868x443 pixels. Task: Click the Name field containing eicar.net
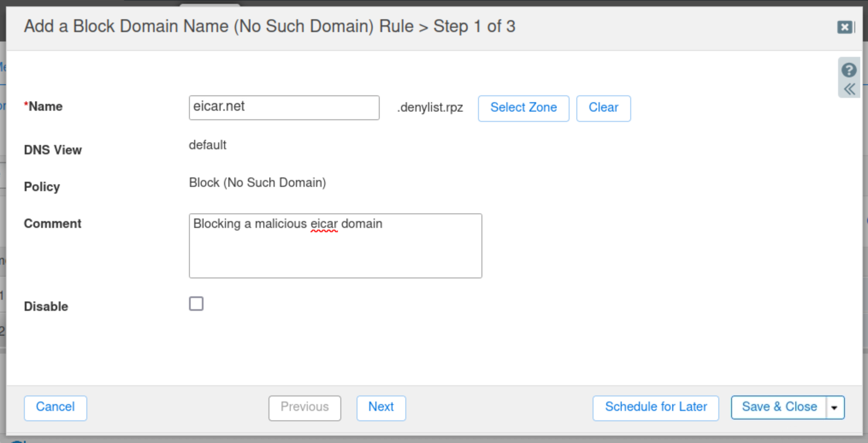pos(284,107)
